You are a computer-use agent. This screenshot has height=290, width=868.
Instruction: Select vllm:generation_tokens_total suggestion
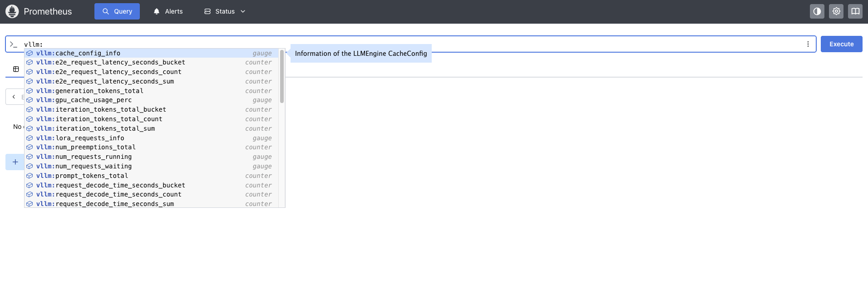pos(152,91)
